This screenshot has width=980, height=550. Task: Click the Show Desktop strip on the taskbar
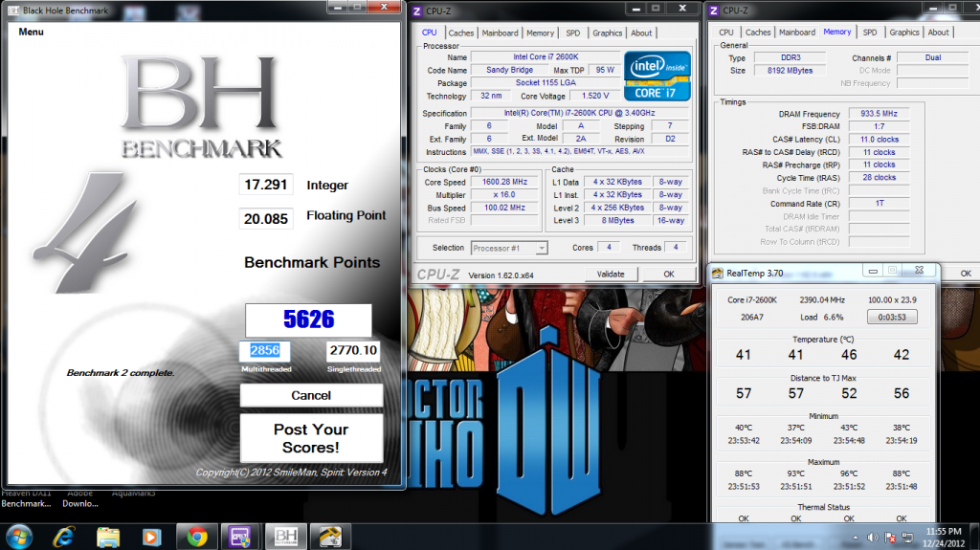[x=975, y=537]
